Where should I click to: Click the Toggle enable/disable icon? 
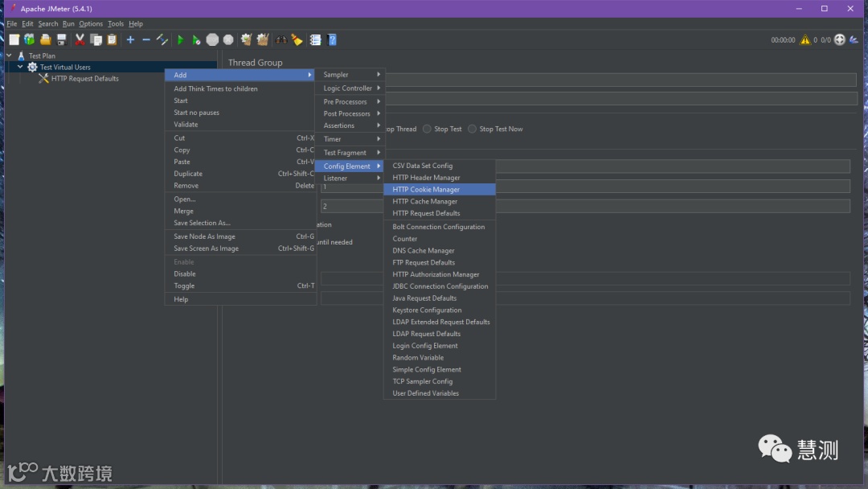(162, 40)
